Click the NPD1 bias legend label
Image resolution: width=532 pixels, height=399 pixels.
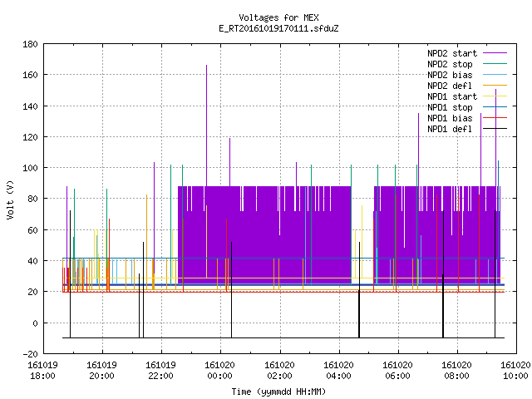[x=450, y=118]
